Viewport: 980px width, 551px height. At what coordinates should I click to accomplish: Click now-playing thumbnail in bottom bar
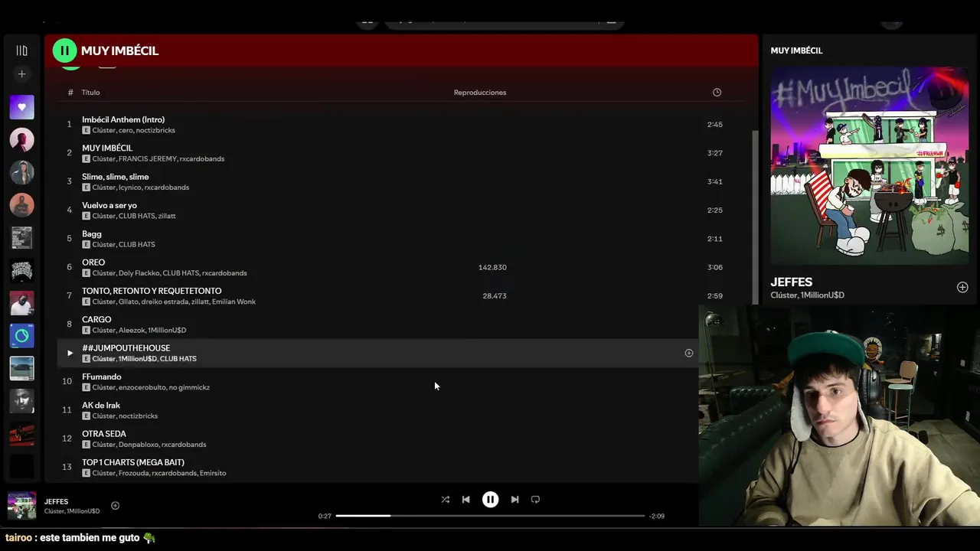pos(21,506)
